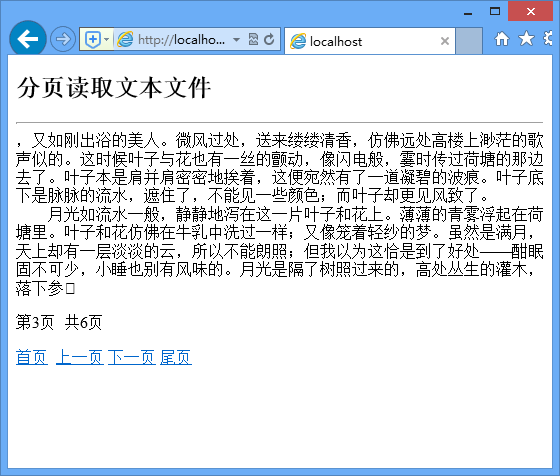Open Favorites star icon
Viewport: 560px width, 476px height.
526,39
